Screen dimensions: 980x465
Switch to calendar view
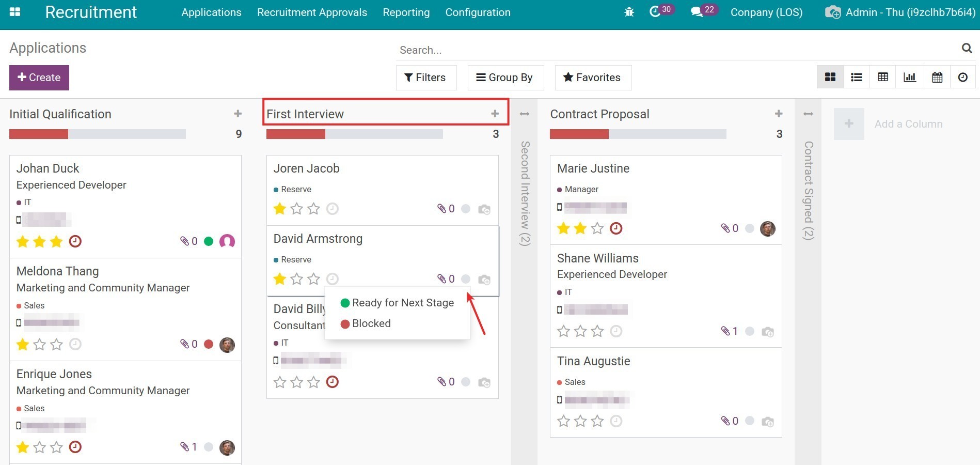pyautogui.click(x=937, y=77)
